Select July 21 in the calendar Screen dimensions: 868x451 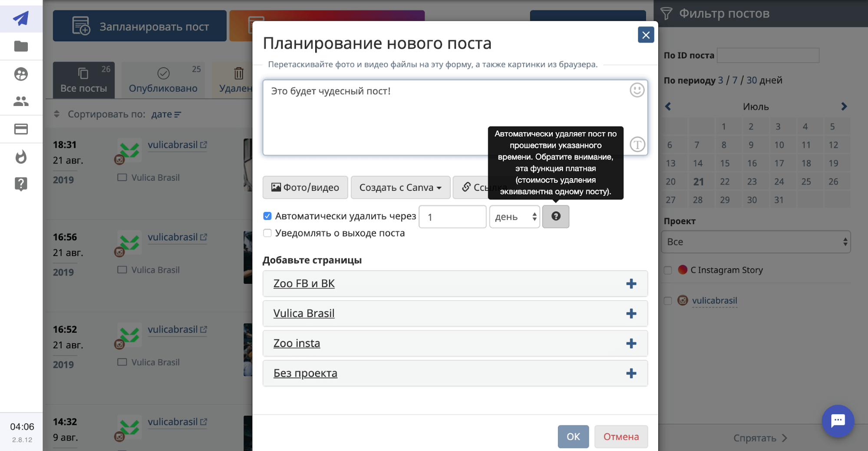[x=698, y=182]
